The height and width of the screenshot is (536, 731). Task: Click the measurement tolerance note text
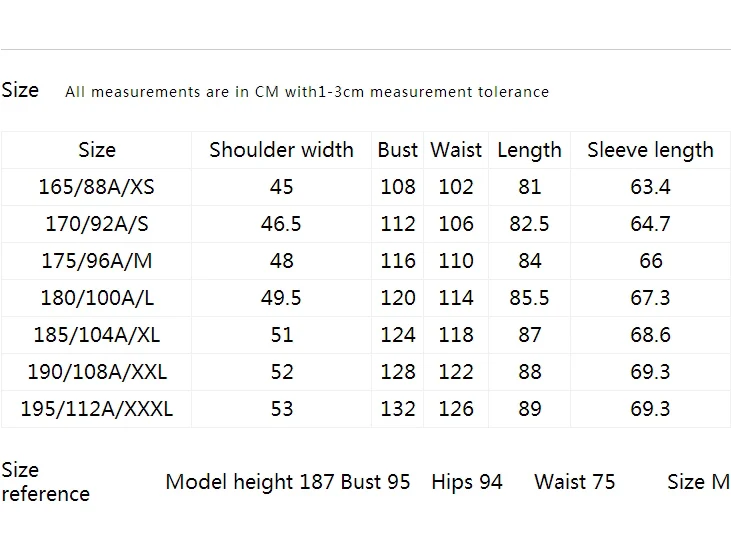307,92
